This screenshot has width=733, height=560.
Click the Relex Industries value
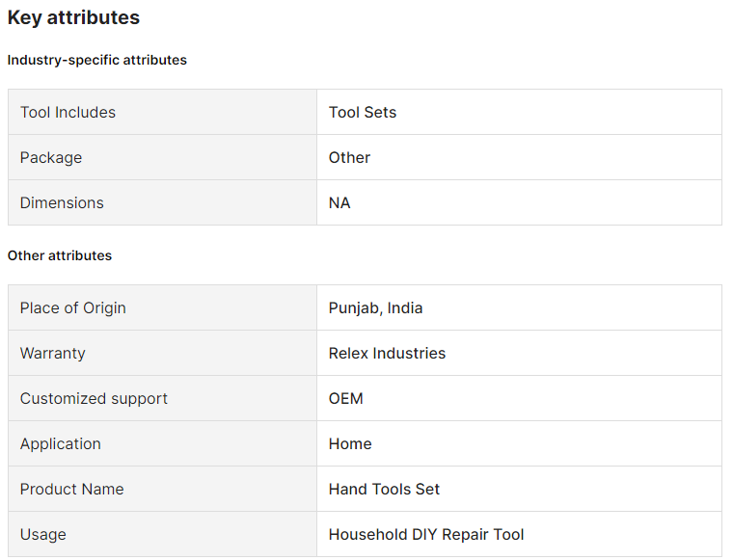click(x=387, y=353)
